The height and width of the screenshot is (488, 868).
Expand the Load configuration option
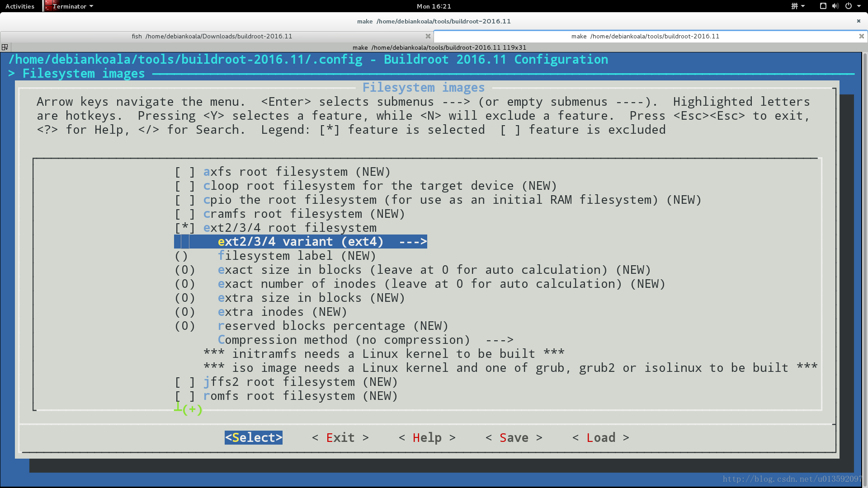[x=600, y=437]
